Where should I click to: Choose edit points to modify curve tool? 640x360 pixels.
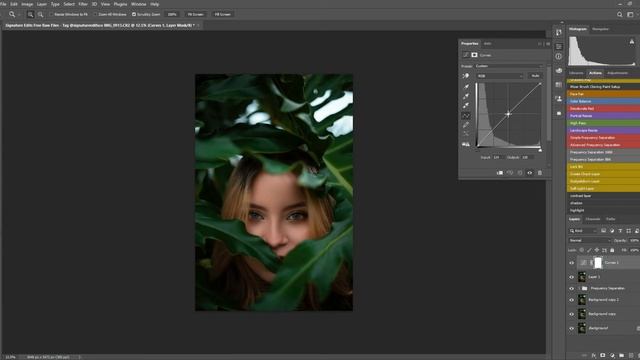pos(466,116)
